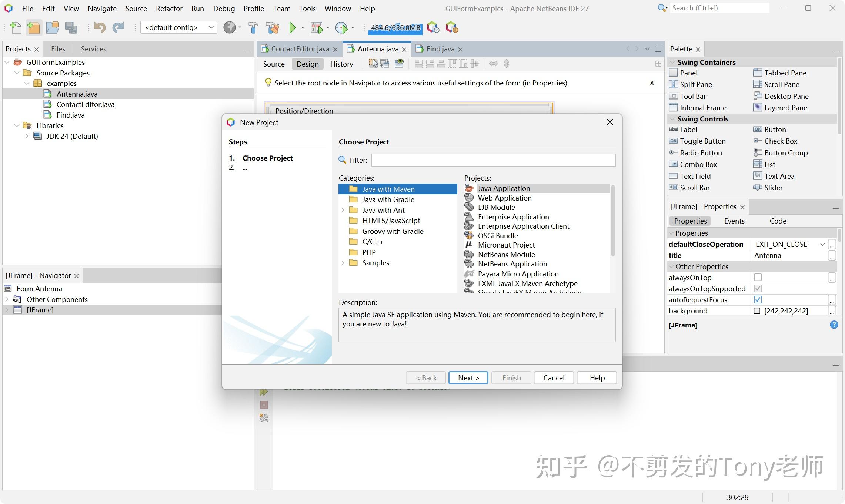The height and width of the screenshot is (504, 845).
Task: Click the Undo arrow icon
Action: click(x=99, y=27)
